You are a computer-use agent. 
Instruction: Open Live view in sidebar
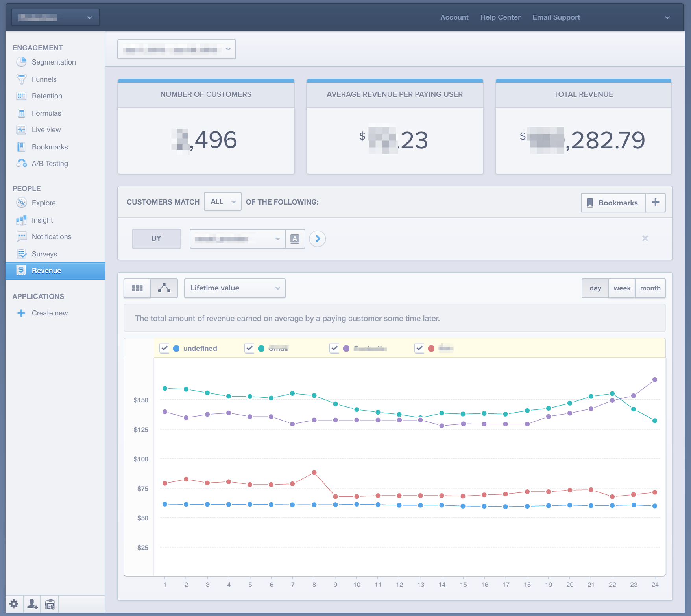(46, 130)
